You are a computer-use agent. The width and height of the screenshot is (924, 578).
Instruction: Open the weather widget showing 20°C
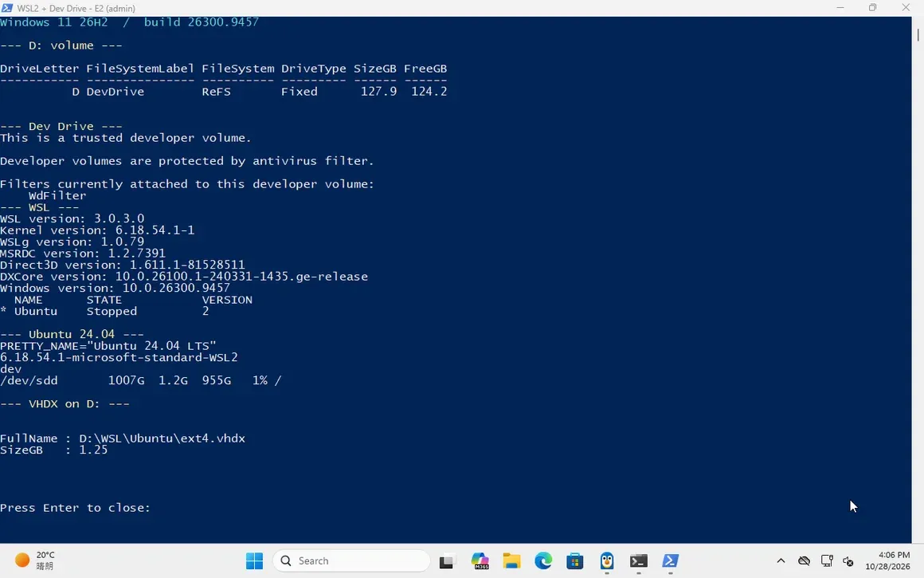pyautogui.click(x=35, y=560)
